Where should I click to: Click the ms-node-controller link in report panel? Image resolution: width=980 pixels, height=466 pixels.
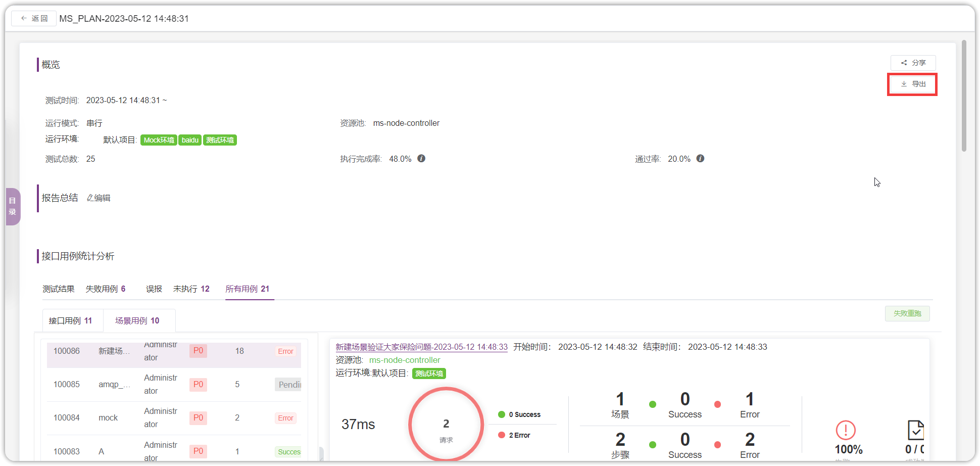(405, 360)
